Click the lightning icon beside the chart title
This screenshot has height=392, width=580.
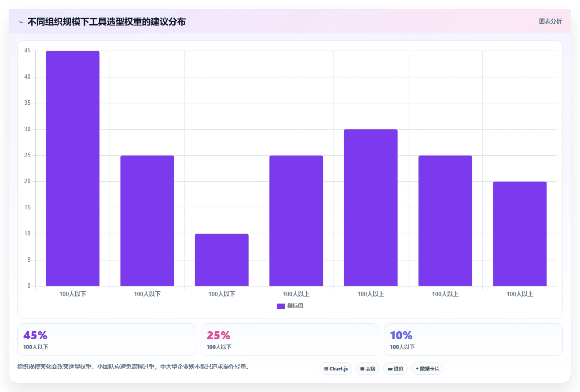[21, 22]
